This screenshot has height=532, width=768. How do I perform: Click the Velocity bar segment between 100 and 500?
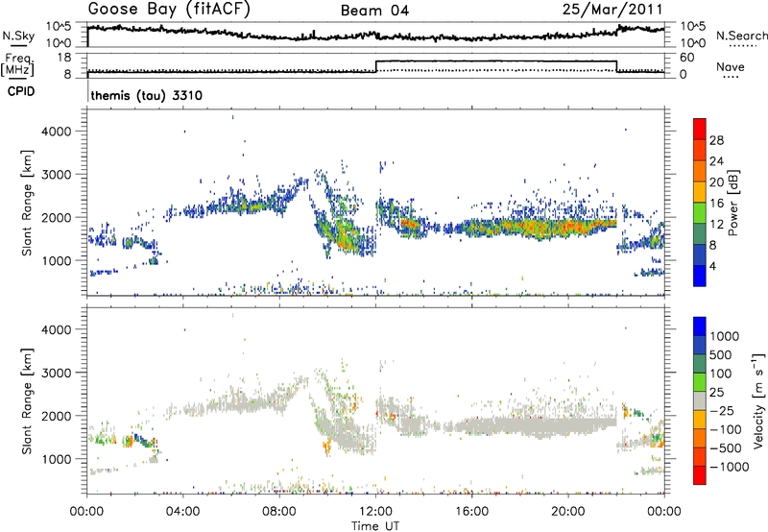(700, 364)
